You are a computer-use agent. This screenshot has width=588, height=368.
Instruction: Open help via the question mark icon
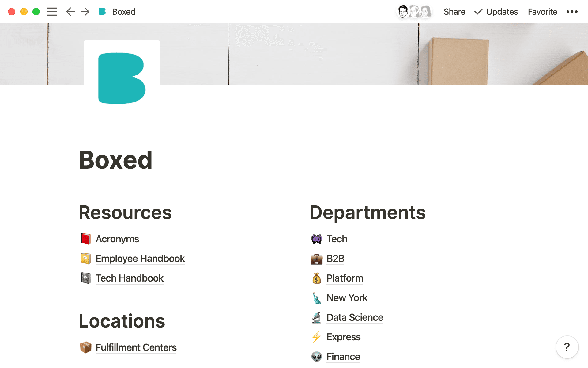[x=567, y=347]
